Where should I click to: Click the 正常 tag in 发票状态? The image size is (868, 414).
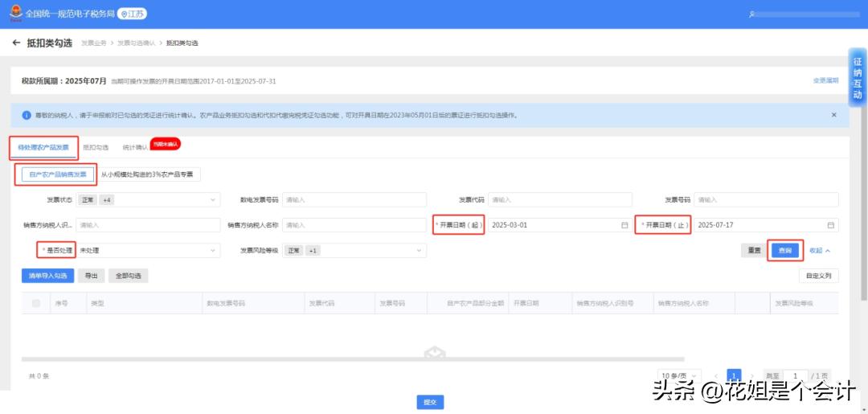tap(88, 200)
